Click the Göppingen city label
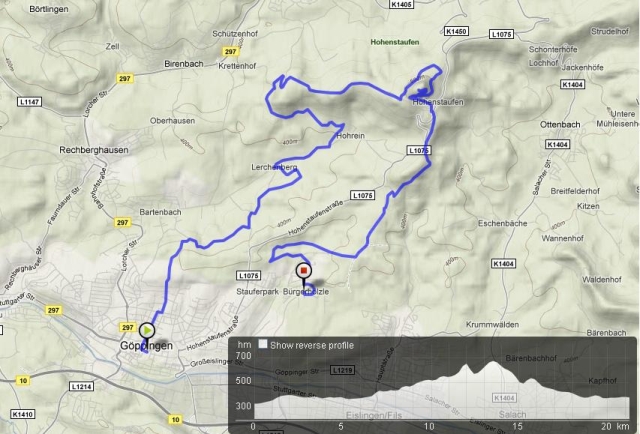This screenshot has width=640, height=434. (x=146, y=346)
